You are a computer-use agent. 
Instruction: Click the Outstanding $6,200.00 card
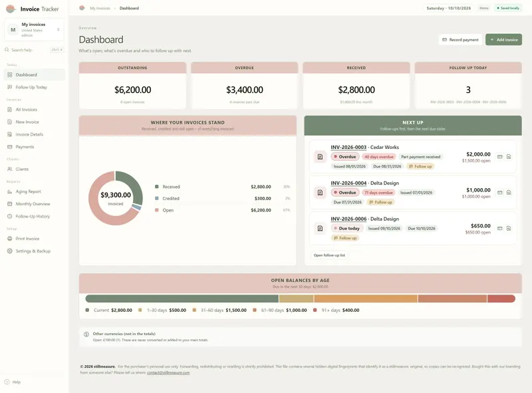132,85
